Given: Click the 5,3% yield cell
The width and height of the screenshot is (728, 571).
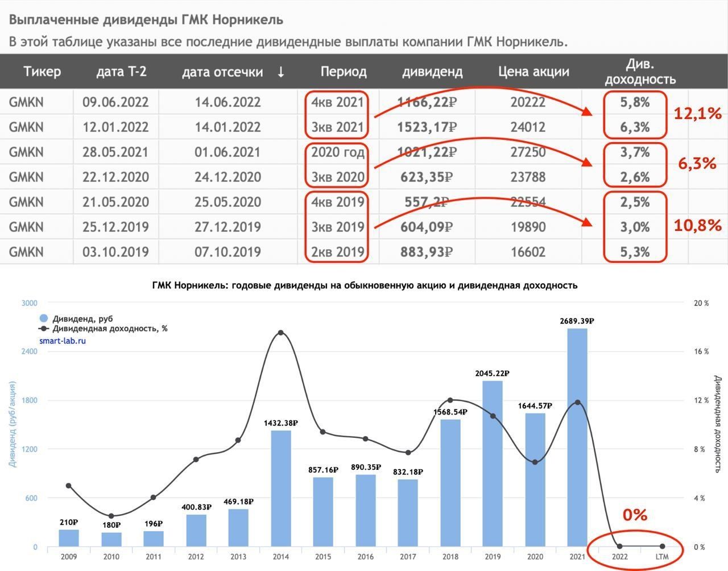Looking at the screenshot, I should coord(635,252).
